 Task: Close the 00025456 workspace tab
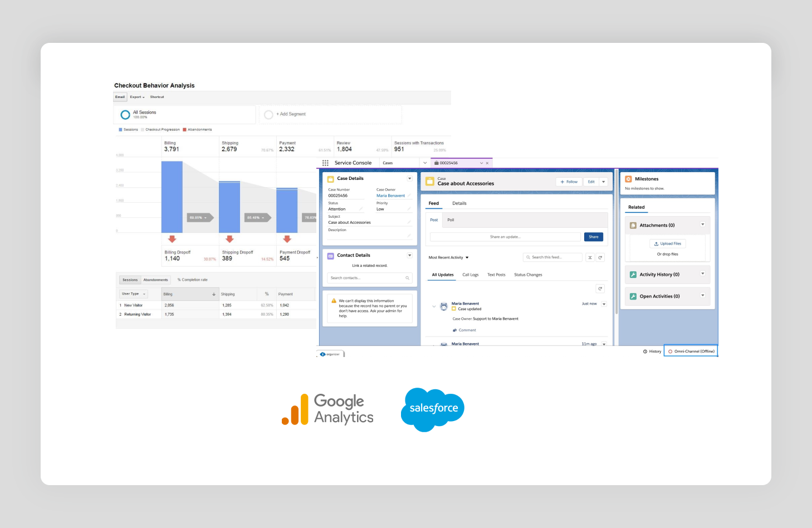coord(487,163)
